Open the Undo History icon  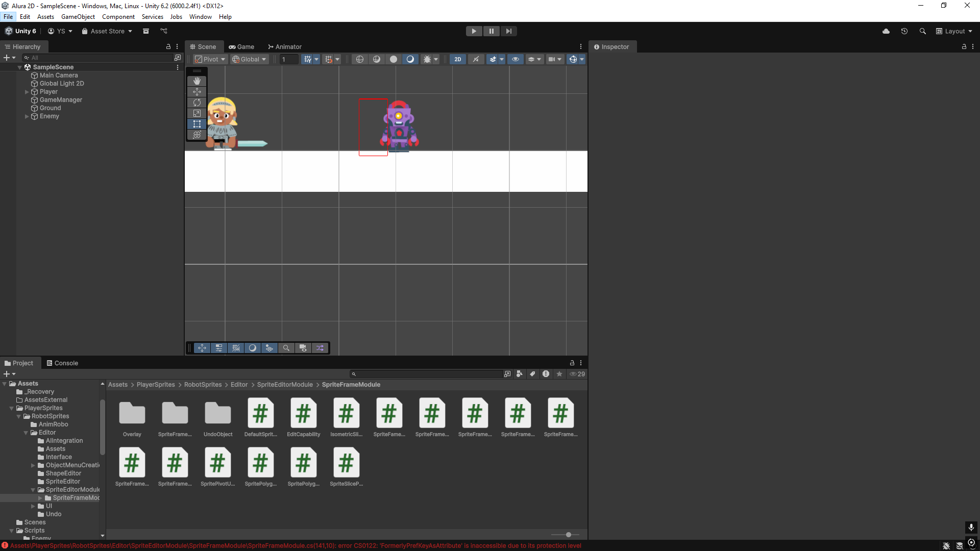pos(904,31)
